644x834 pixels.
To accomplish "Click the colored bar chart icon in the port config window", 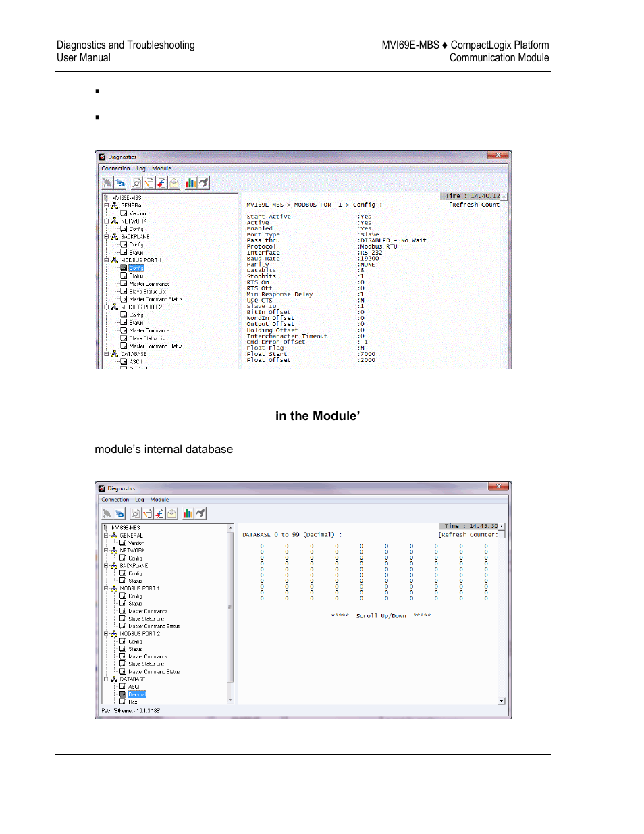I will pos(190,183).
